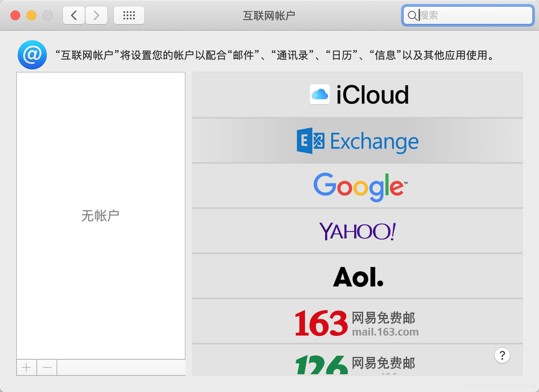Open help with the question mark button
539x392 pixels.
(x=502, y=355)
